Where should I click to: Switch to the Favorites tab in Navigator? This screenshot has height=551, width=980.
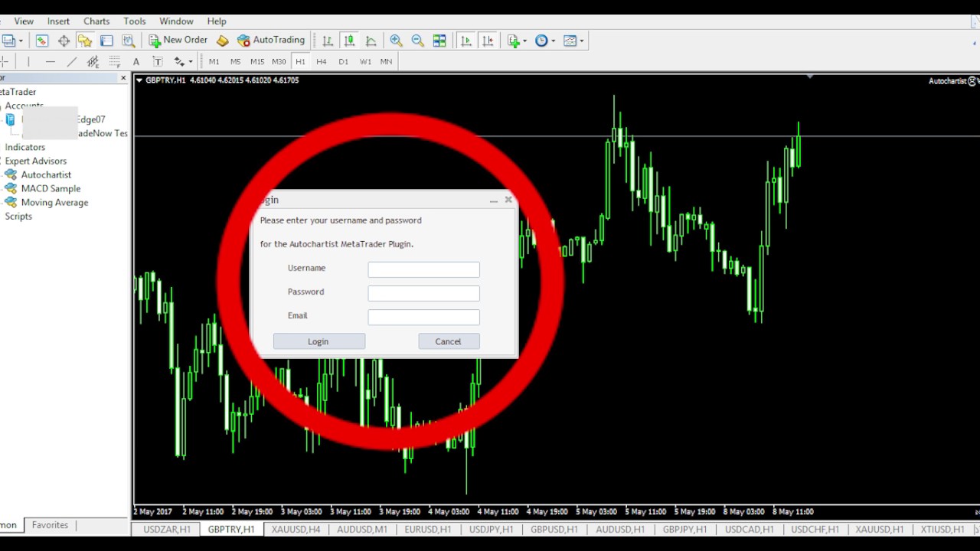click(x=50, y=525)
